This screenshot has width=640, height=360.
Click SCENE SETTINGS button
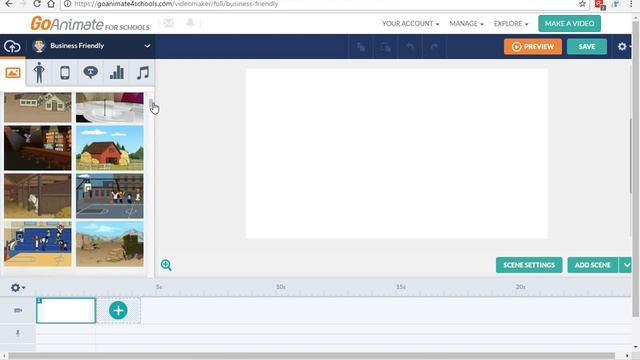tap(529, 265)
